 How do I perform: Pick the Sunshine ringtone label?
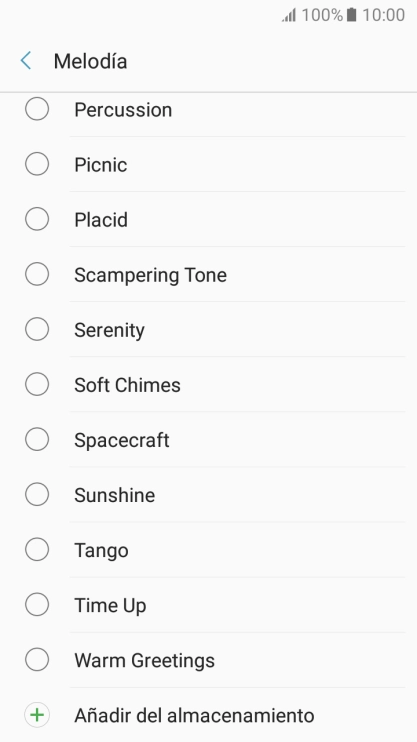(x=115, y=495)
